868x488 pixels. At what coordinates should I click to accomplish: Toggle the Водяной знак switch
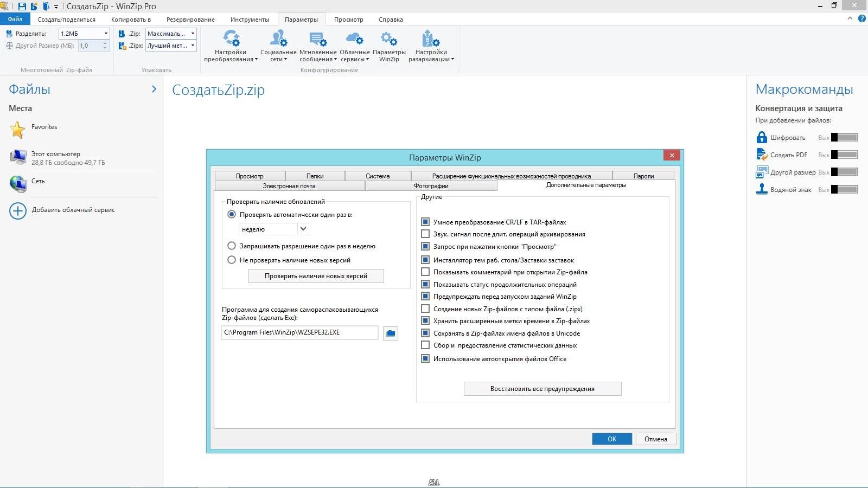coord(845,189)
